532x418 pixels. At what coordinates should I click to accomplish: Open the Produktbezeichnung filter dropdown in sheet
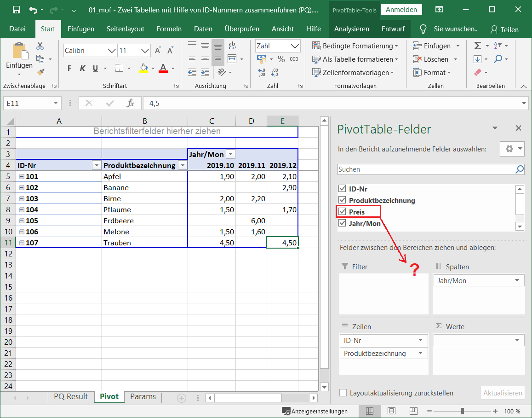click(183, 165)
